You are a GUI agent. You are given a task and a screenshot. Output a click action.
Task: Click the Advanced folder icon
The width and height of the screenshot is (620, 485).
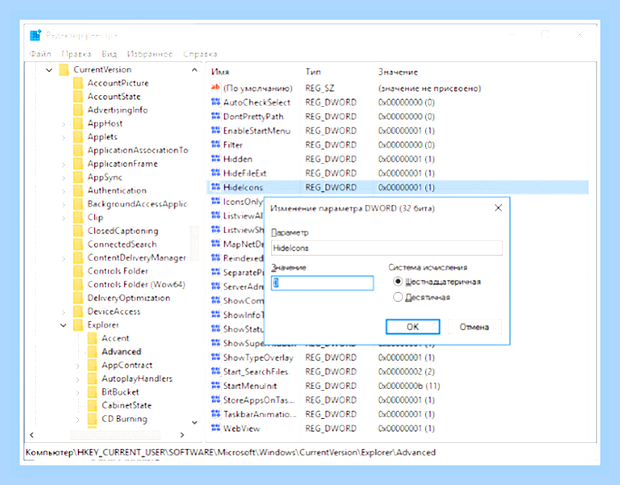(x=93, y=352)
